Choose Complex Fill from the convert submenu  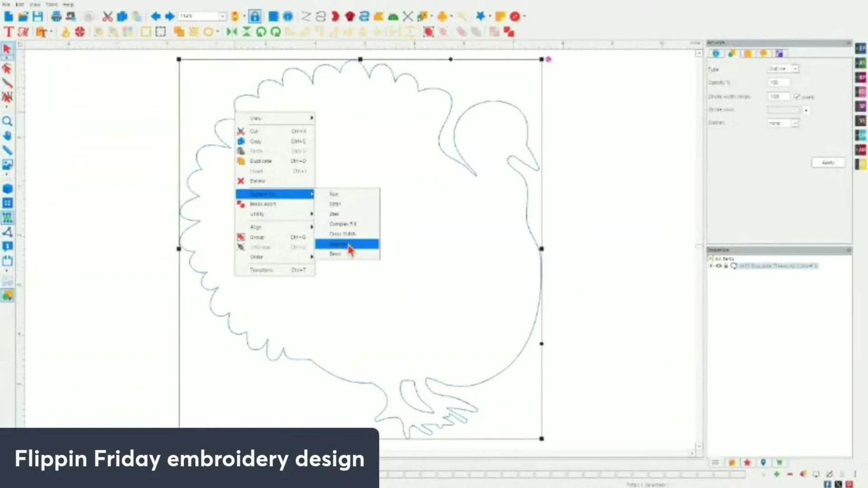[342, 224]
